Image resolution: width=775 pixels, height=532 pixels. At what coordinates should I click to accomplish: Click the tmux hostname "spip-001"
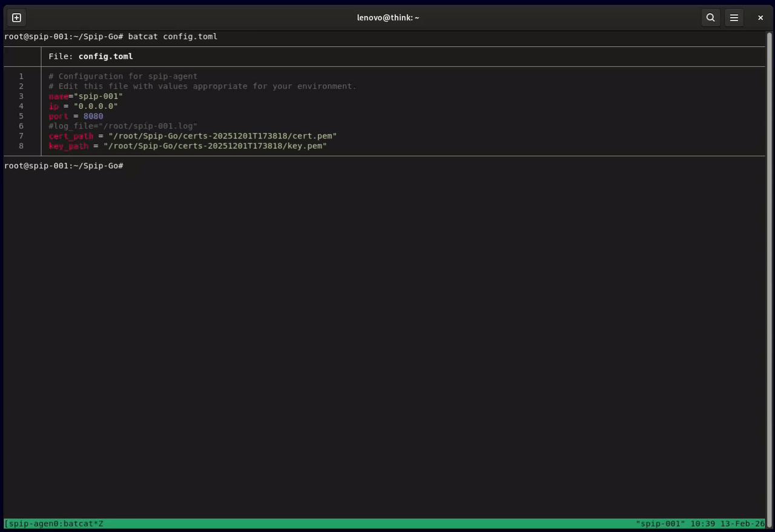[661, 524]
